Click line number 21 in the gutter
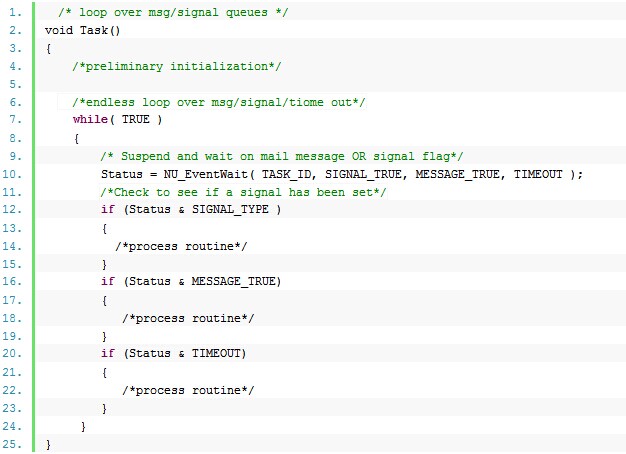626x454 pixels. (x=12, y=372)
